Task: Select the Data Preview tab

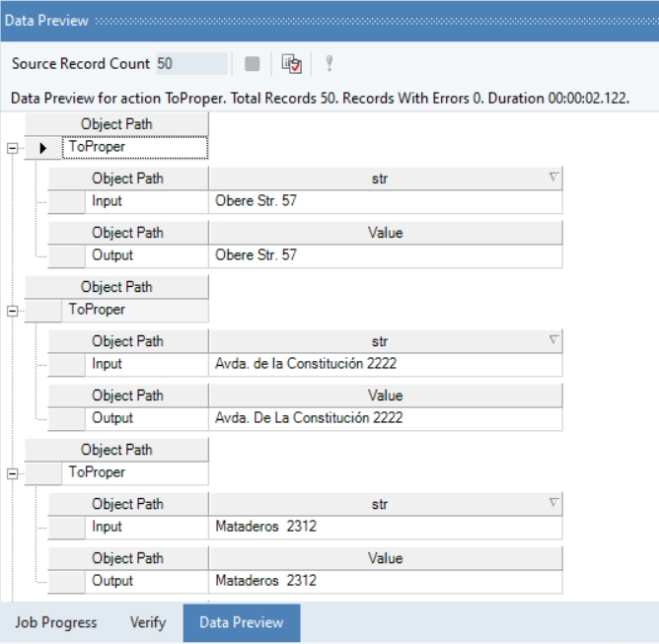Action: click(x=241, y=622)
